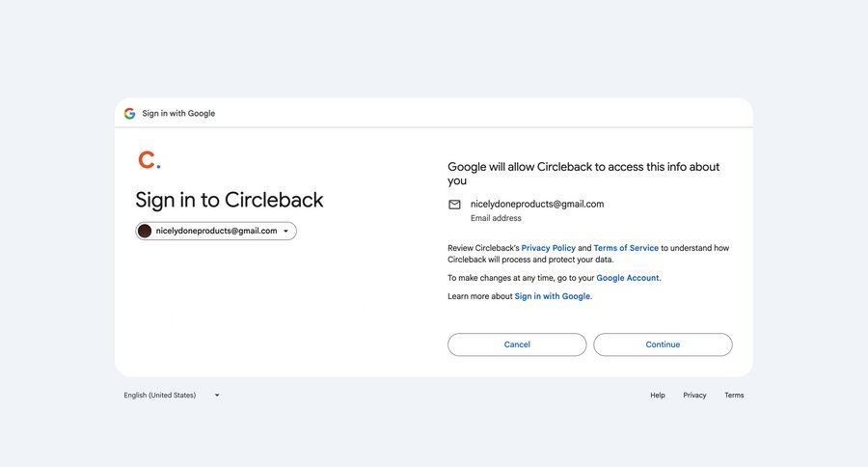Follow the Sign in with Google link
The image size is (868, 467).
coord(553,296)
